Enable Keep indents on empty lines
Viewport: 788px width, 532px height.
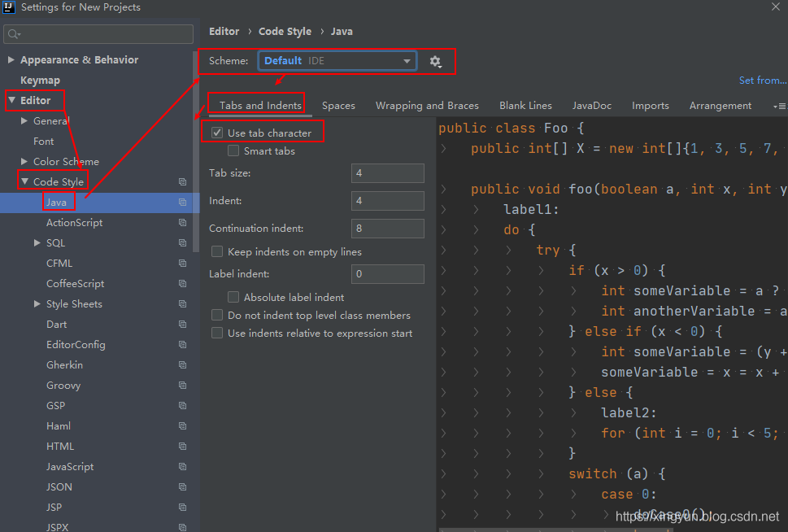pos(217,252)
